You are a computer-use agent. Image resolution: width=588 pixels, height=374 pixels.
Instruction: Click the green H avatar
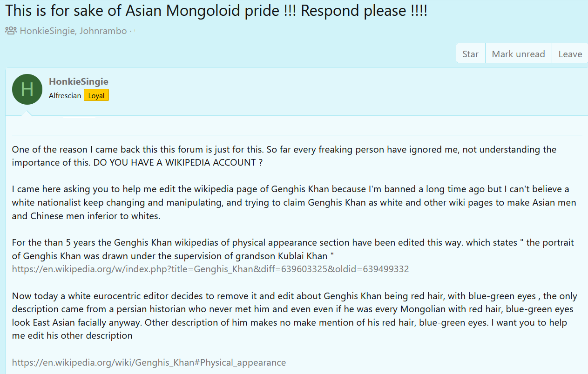click(27, 89)
